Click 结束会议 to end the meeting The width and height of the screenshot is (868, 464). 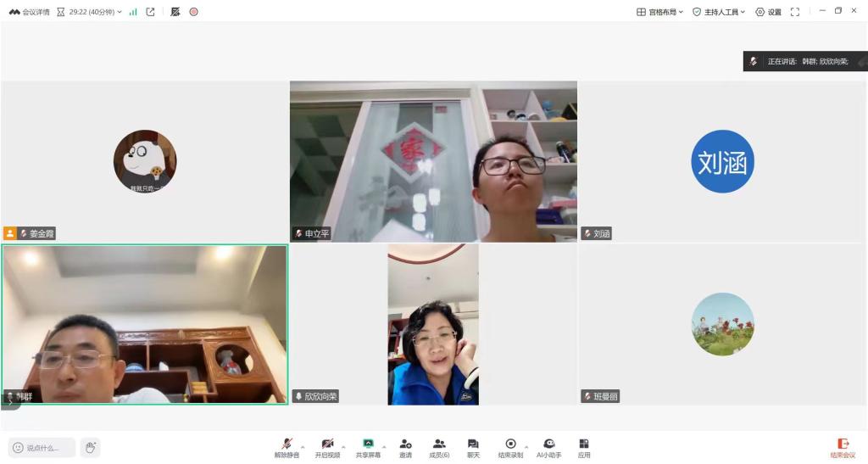click(843, 447)
